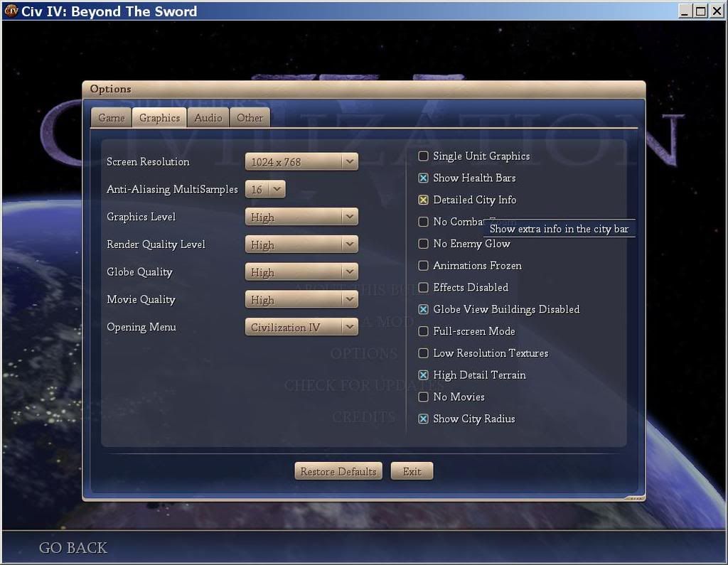Maximize the Civ IV window
728x565 pixels.
(x=700, y=11)
